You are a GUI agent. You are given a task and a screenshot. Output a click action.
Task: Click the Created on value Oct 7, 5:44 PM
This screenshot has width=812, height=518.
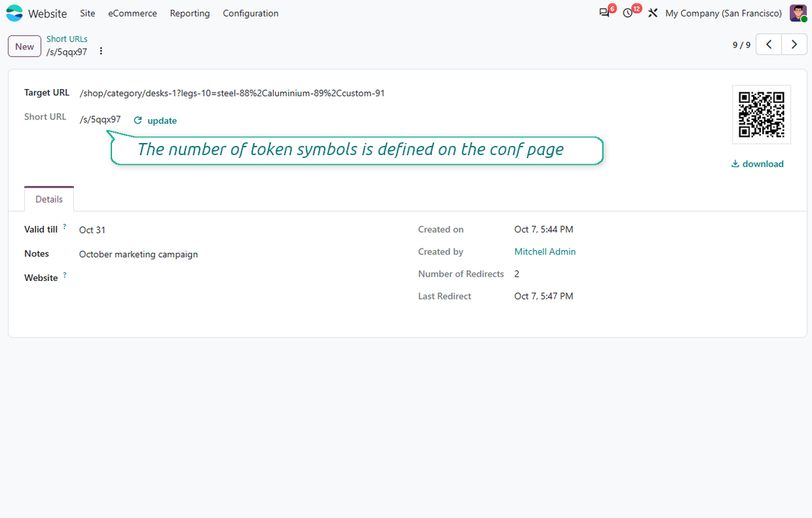[544, 229]
